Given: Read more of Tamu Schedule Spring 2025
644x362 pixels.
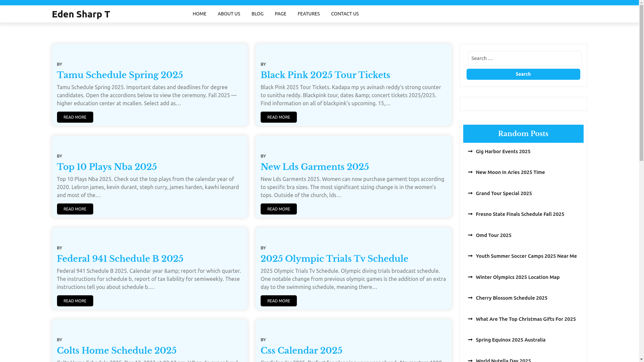Looking at the screenshot, I should [75, 117].
